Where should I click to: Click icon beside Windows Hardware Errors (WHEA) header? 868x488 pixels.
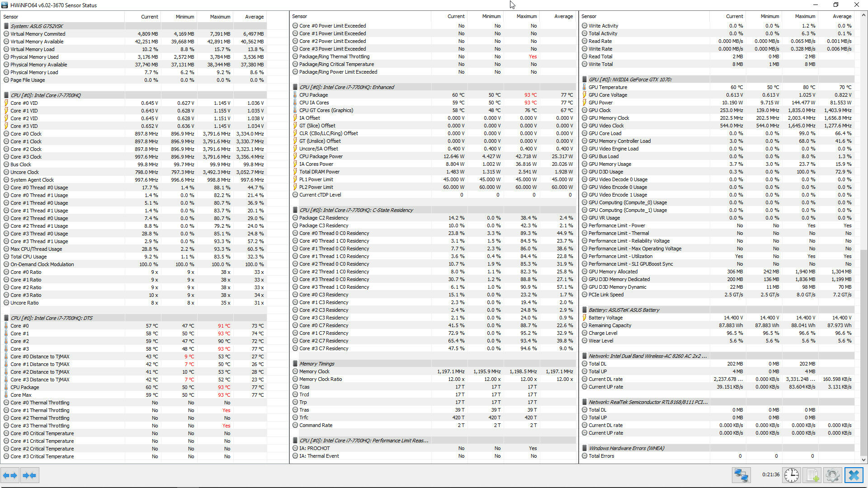(585, 448)
